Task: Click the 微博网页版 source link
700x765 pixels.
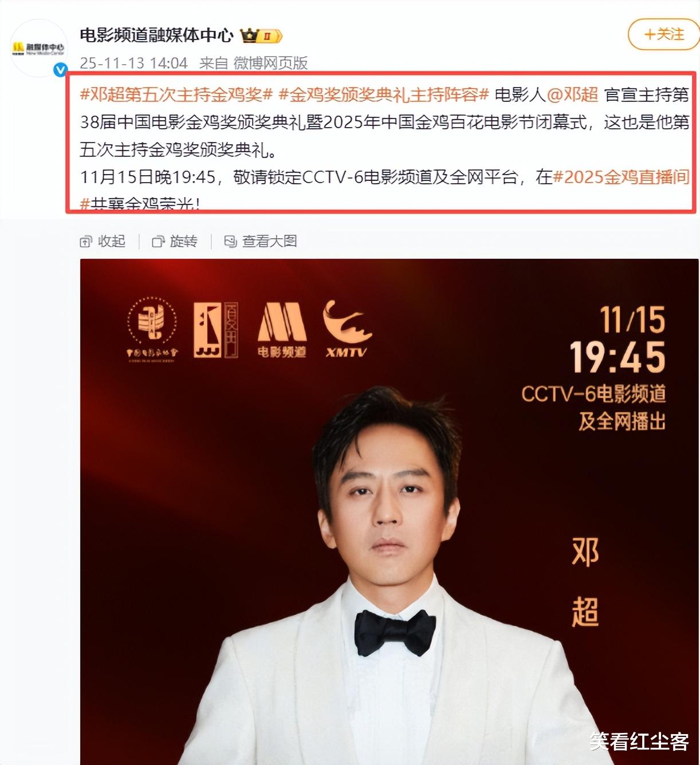Action: [270, 63]
